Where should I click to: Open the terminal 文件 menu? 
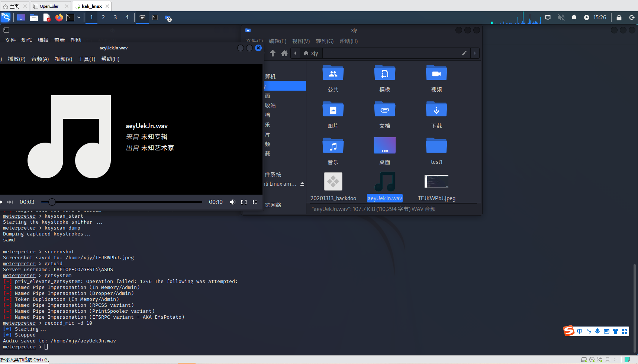(10, 40)
